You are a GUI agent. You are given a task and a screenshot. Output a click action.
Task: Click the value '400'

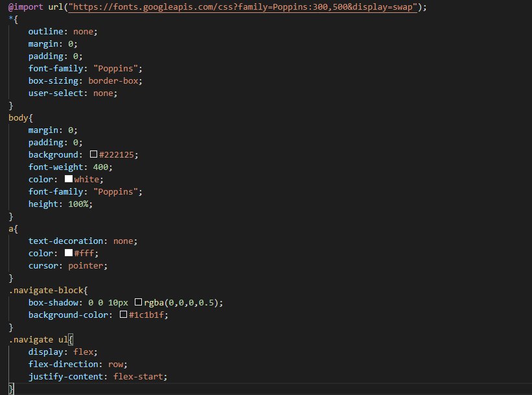(x=100, y=167)
